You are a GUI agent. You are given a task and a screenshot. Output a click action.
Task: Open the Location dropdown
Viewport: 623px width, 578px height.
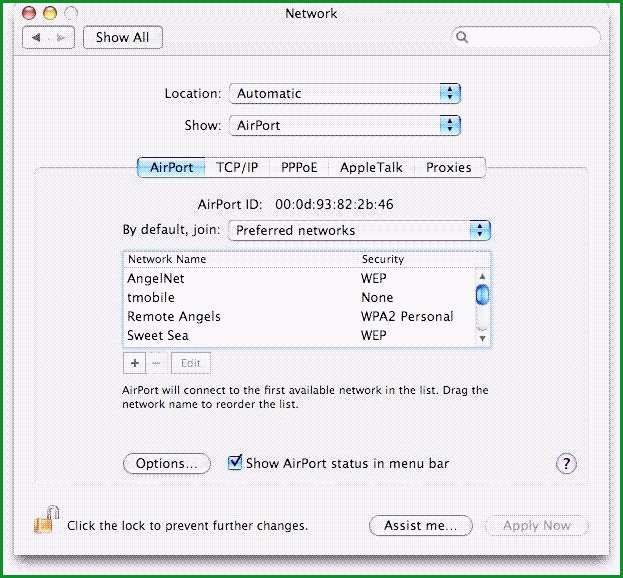pyautogui.click(x=345, y=94)
